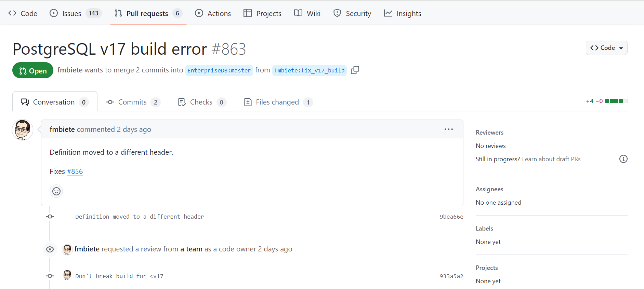Click small avatar next to 933a5a2 commit

[x=67, y=275]
